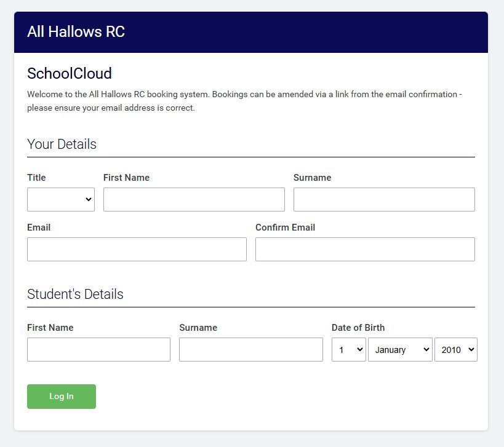Click the welcome message paragraph

click(x=244, y=101)
